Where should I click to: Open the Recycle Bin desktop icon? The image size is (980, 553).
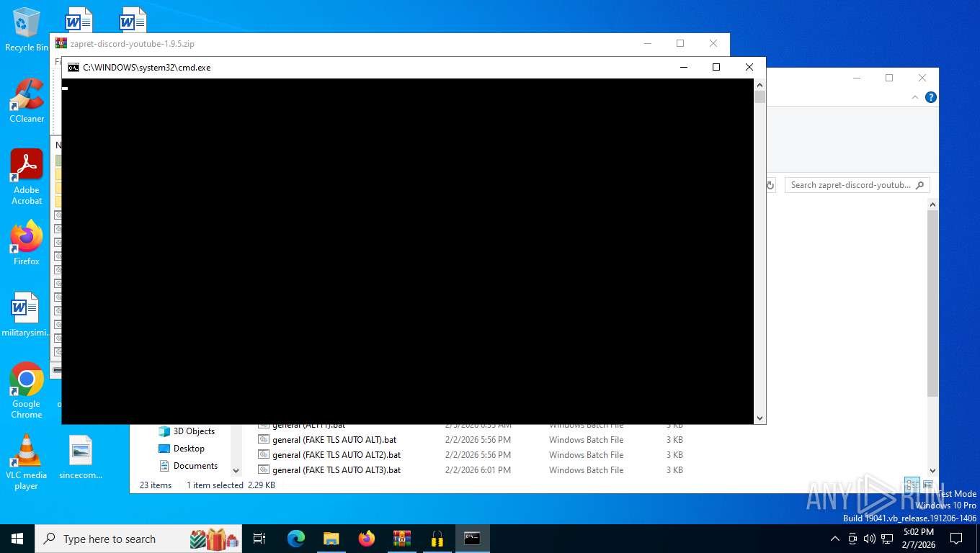coord(27,30)
